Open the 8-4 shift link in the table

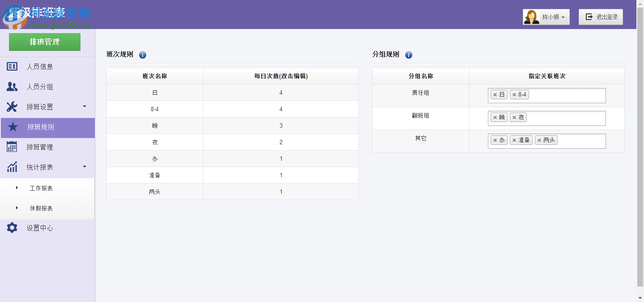[154, 109]
